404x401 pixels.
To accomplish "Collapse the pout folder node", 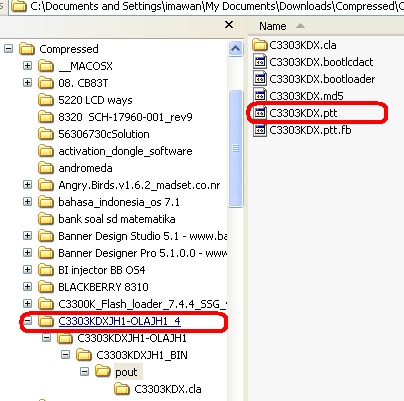I will coord(85,372).
